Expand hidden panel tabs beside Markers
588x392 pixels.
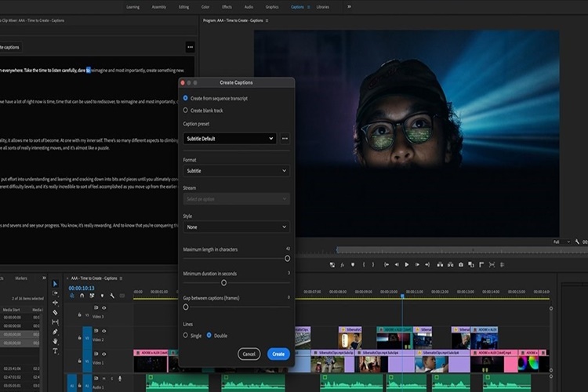[x=44, y=278]
